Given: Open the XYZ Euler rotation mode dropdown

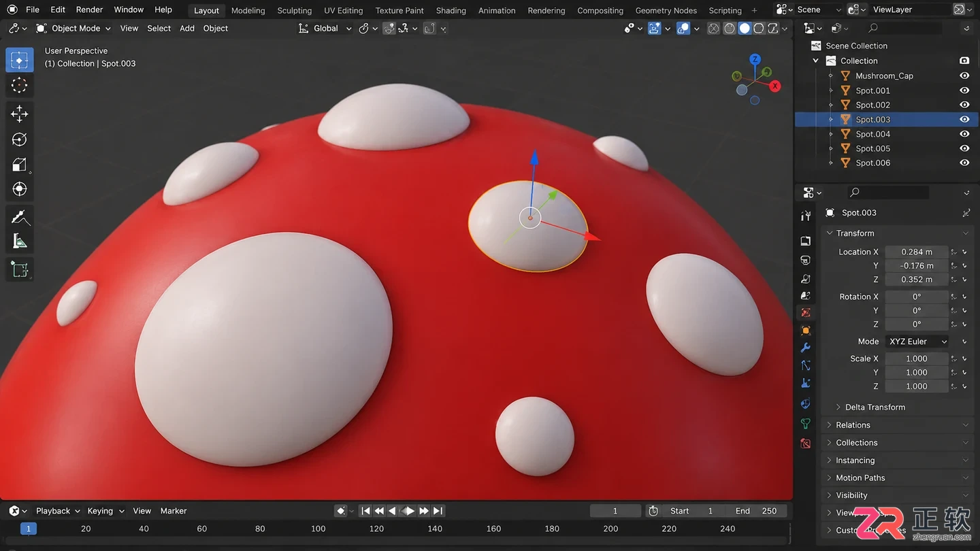Looking at the screenshot, I should pyautogui.click(x=917, y=341).
